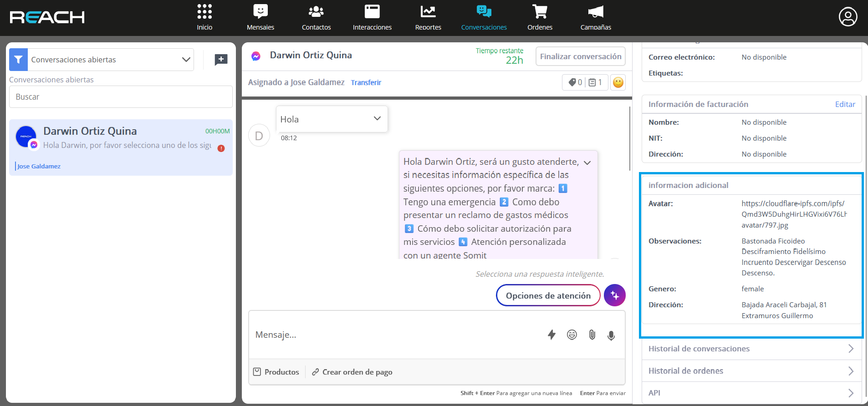Click the smiley mood emoji button
This screenshot has height=406, width=868.
pyautogui.click(x=618, y=82)
